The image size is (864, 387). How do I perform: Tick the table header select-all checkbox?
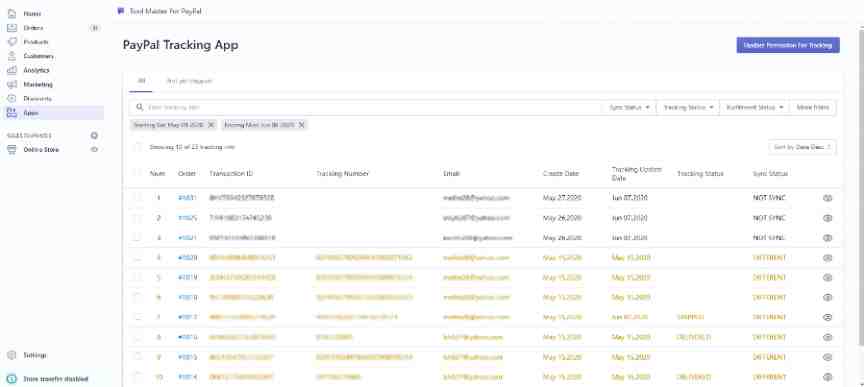click(x=138, y=173)
